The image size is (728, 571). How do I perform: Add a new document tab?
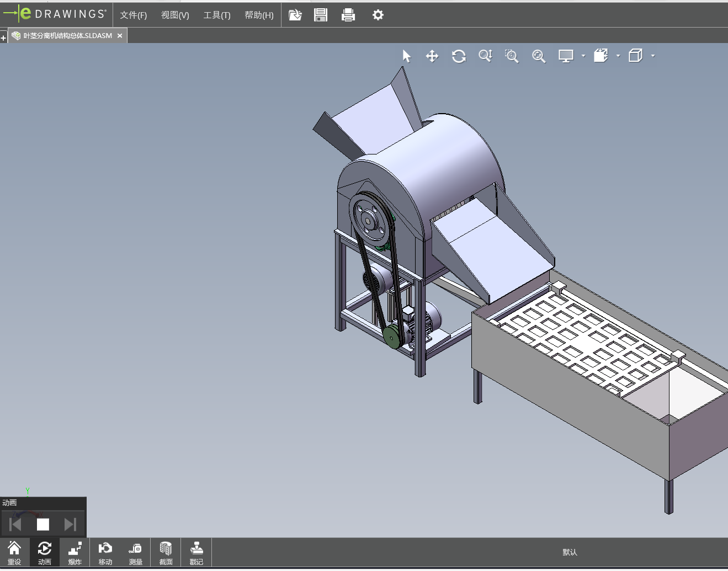click(3, 38)
